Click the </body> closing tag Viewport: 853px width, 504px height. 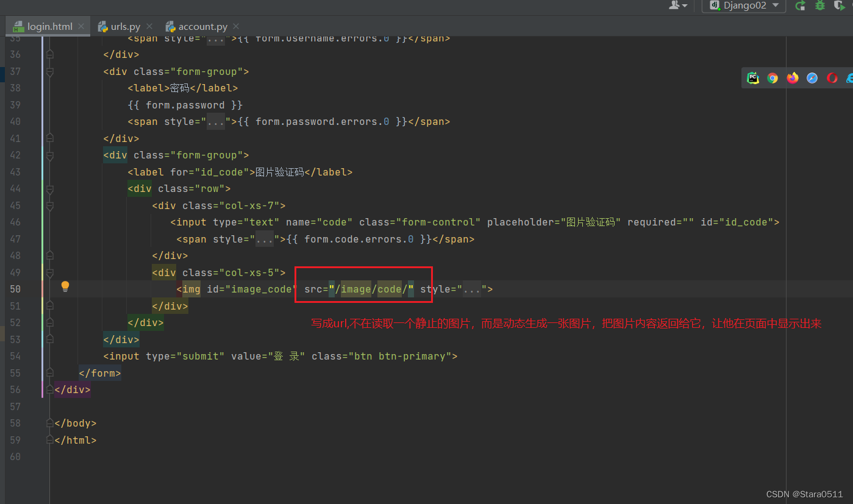coord(76,424)
